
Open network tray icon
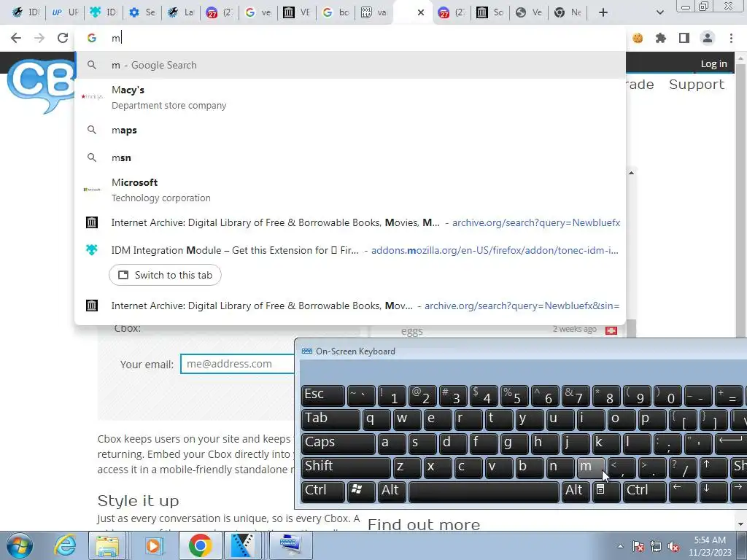point(656,547)
